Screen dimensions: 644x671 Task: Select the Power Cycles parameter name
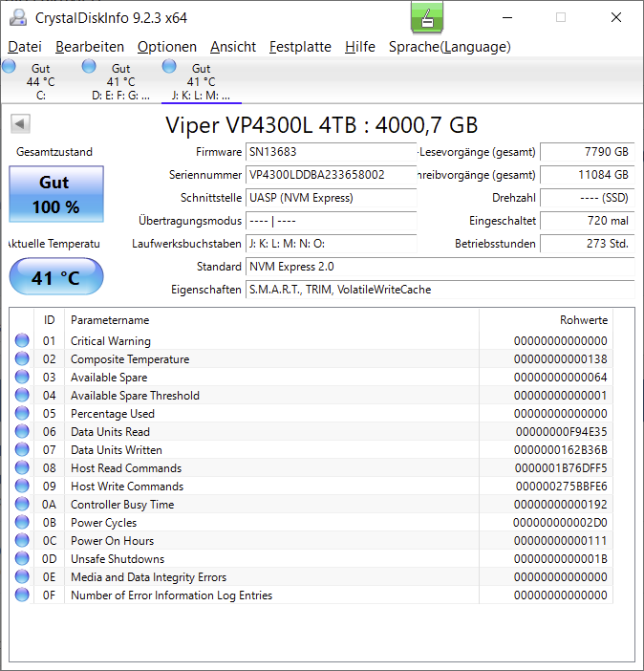103,523
